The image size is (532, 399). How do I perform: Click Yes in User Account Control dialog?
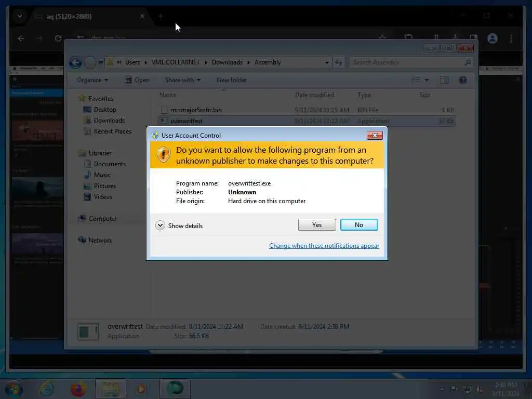[x=317, y=224]
